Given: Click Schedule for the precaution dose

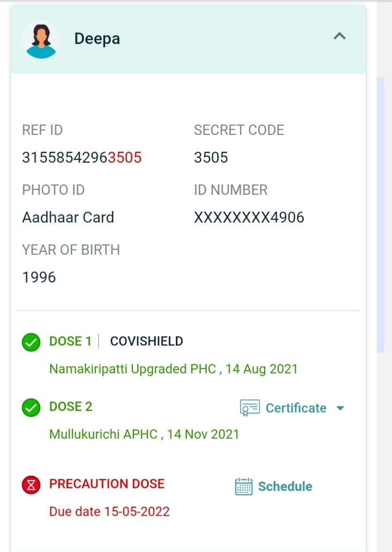Looking at the screenshot, I should 285,486.
